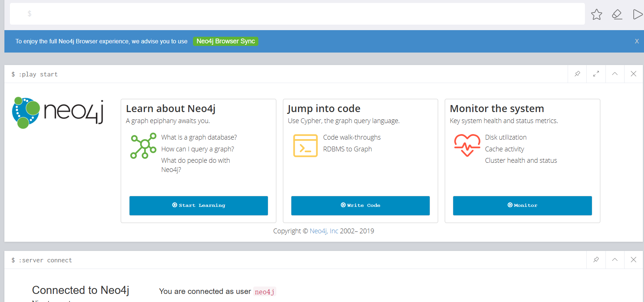Click the code terminal icon
This screenshot has width=644, height=302.
(305, 146)
